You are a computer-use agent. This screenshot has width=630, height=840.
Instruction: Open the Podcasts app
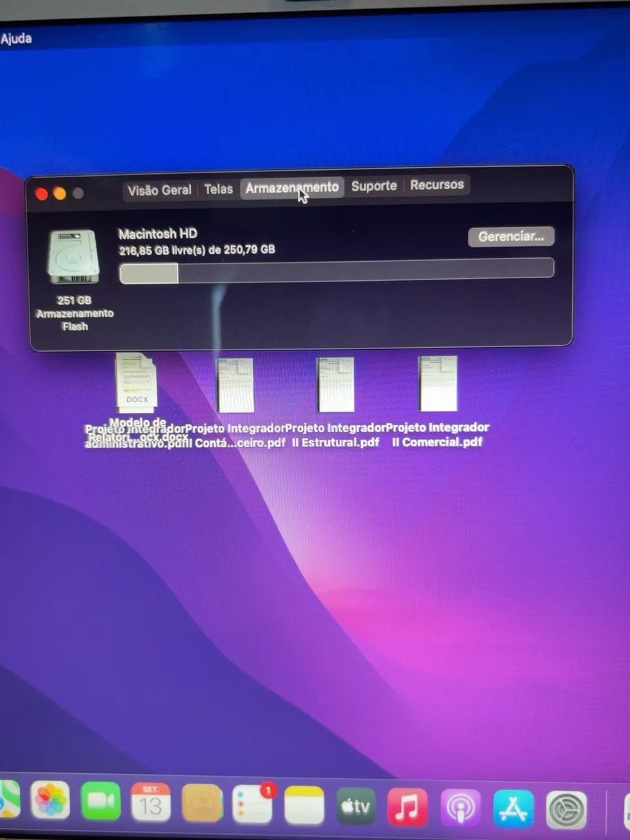point(460,808)
